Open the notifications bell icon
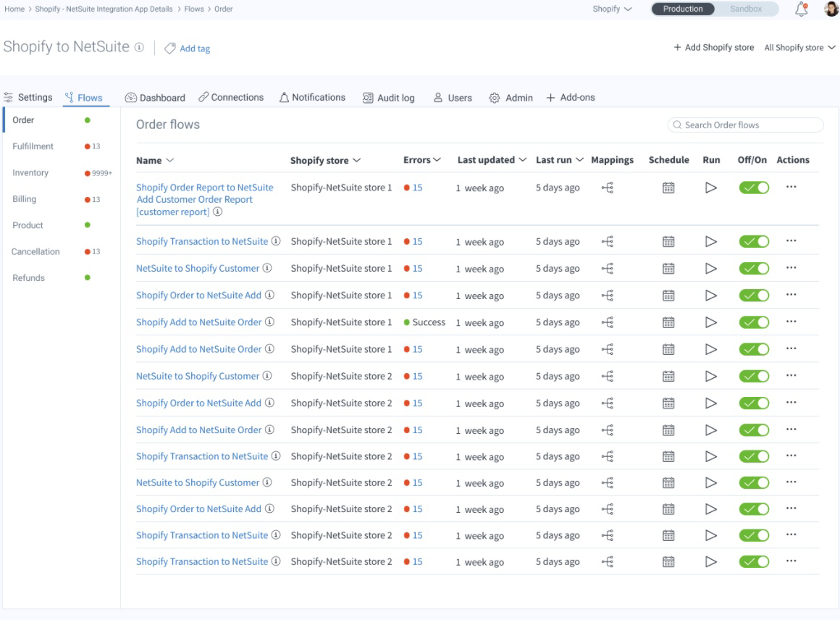840x620 pixels. [x=802, y=9]
